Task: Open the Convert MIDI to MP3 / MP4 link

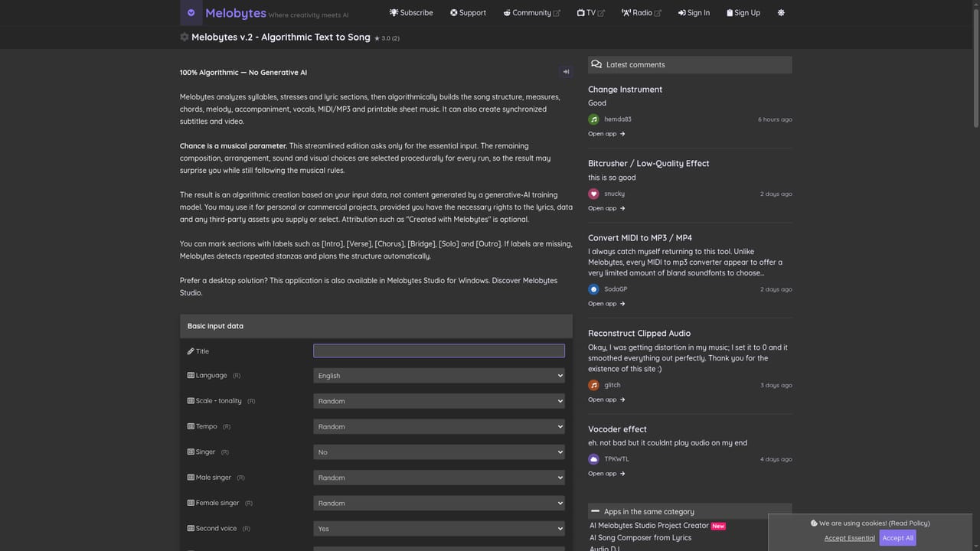Action: (x=640, y=238)
